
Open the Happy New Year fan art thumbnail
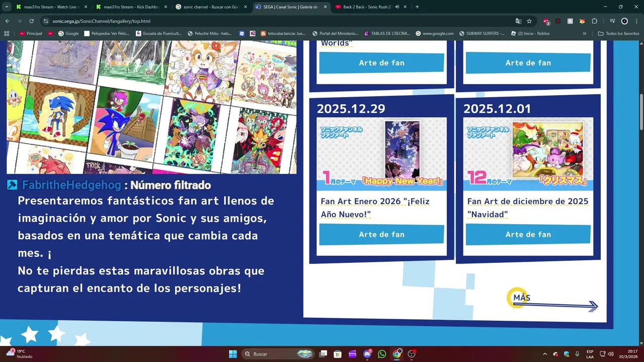pyautogui.click(x=381, y=154)
